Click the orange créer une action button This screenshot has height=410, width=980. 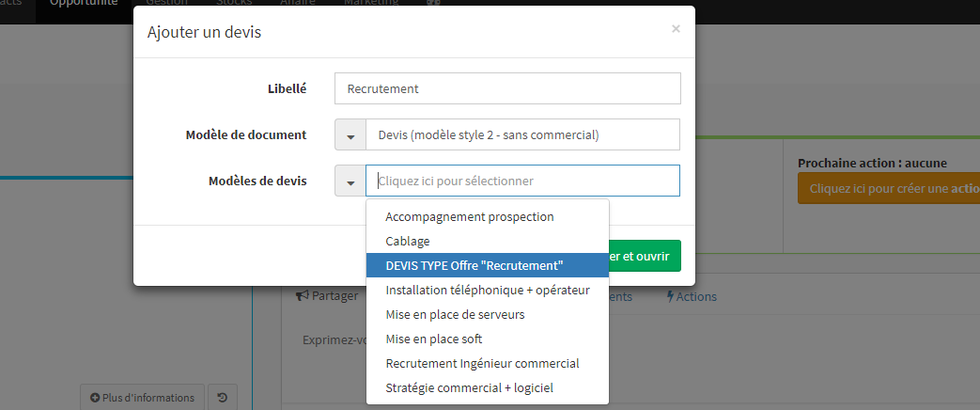[889, 188]
